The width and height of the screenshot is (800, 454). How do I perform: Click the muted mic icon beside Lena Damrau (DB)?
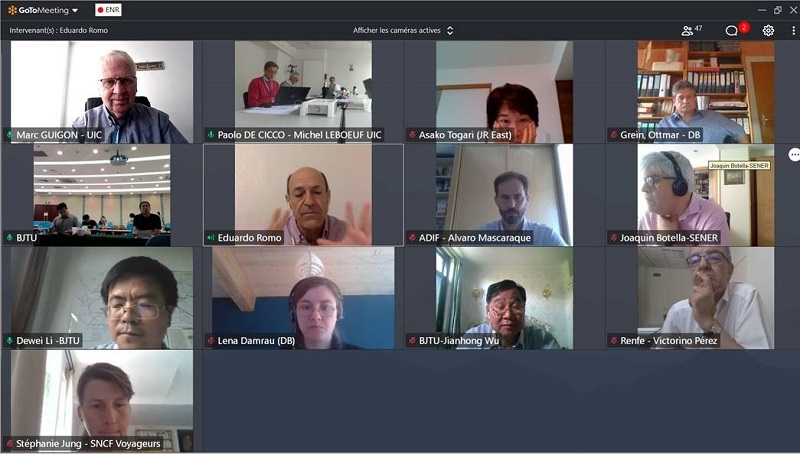coord(210,341)
